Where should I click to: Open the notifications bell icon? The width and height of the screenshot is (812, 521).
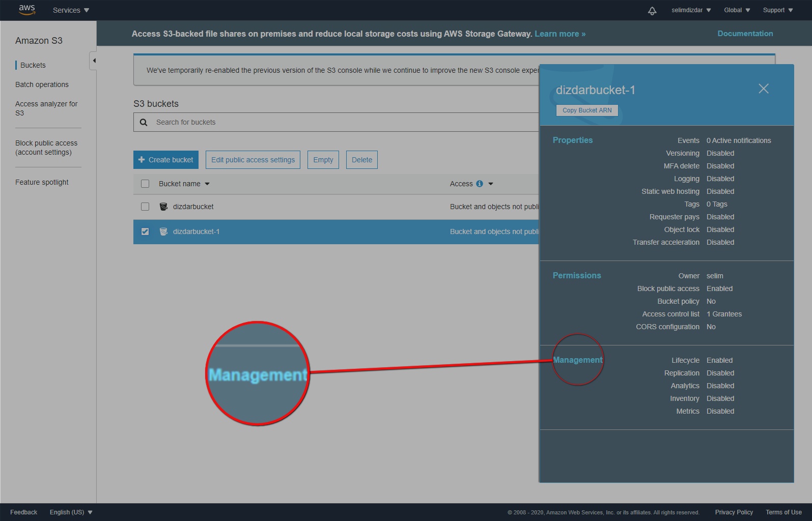pos(652,10)
